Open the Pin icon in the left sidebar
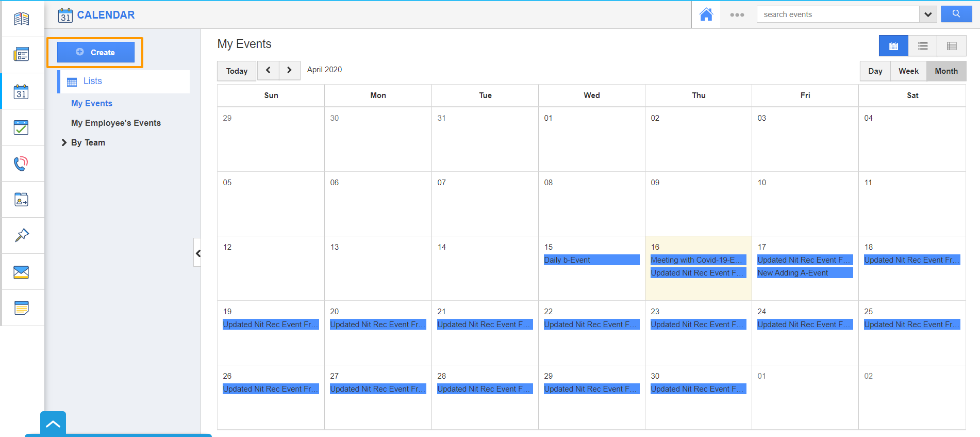980x437 pixels. point(21,236)
